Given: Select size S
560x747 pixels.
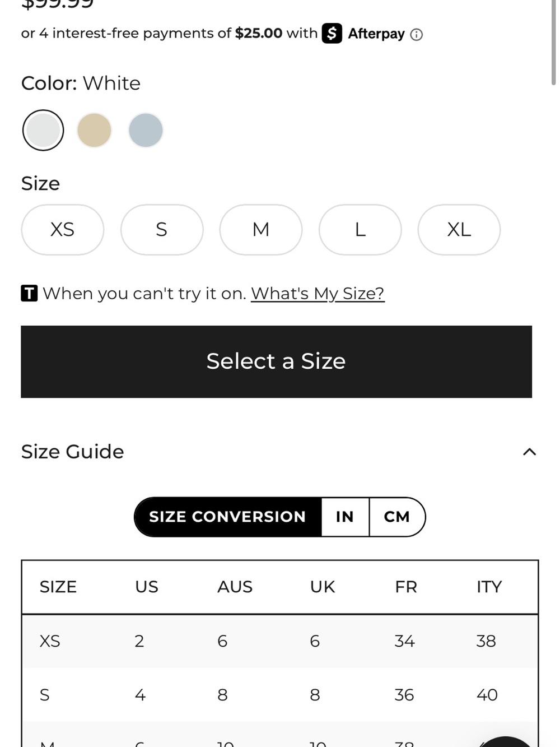Looking at the screenshot, I should 162,230.
